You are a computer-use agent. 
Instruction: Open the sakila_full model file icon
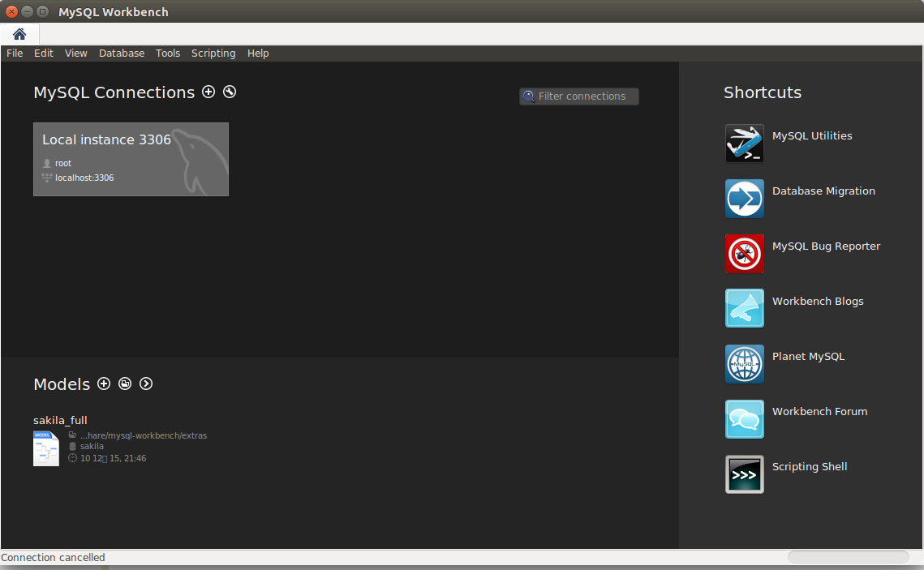coord(46,448)
